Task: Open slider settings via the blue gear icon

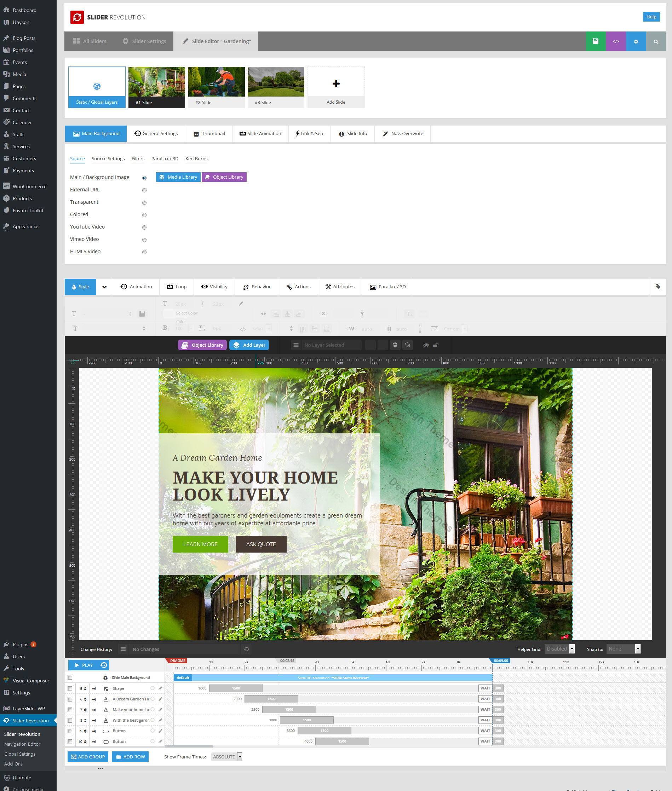Action: pyautogui.click(x=636, y=41)
